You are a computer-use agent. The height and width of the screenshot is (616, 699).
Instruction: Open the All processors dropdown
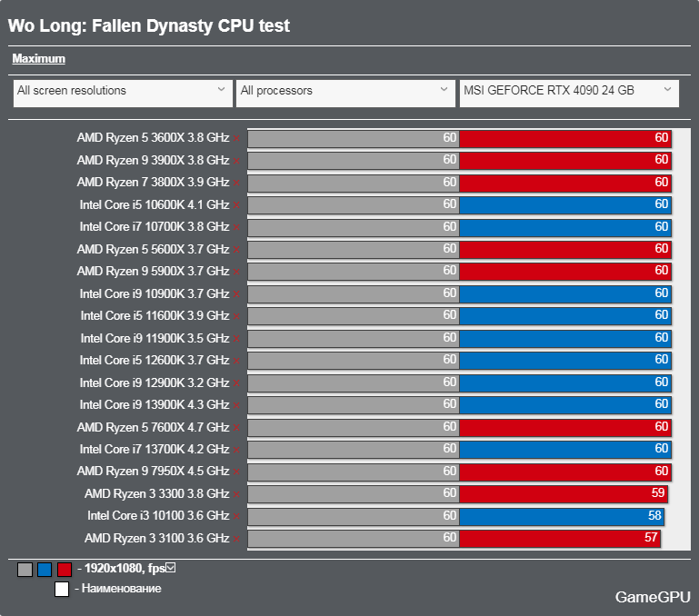coord(345,94)
